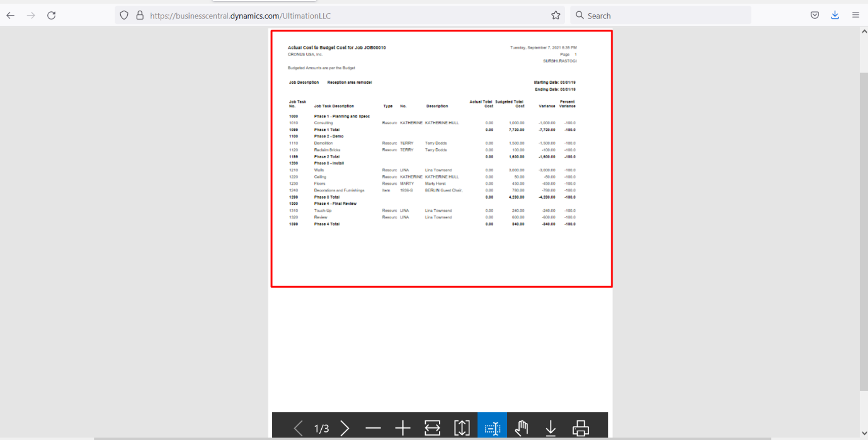The width and height of the screenshot is (868, 440).
Task: Go to the previous report page
Action: point(298,428)
